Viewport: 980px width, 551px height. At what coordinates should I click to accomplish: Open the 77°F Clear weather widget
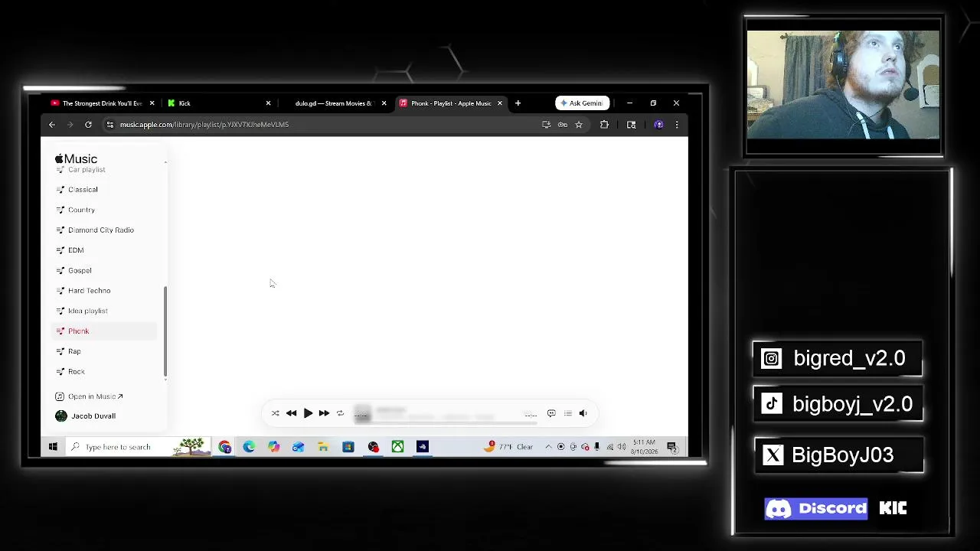point(510,447)
